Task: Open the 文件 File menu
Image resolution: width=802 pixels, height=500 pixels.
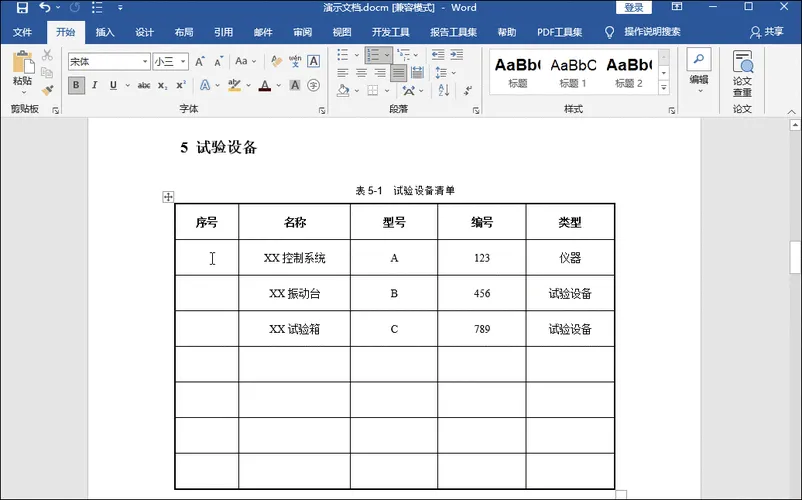Action: click(23, 32)
